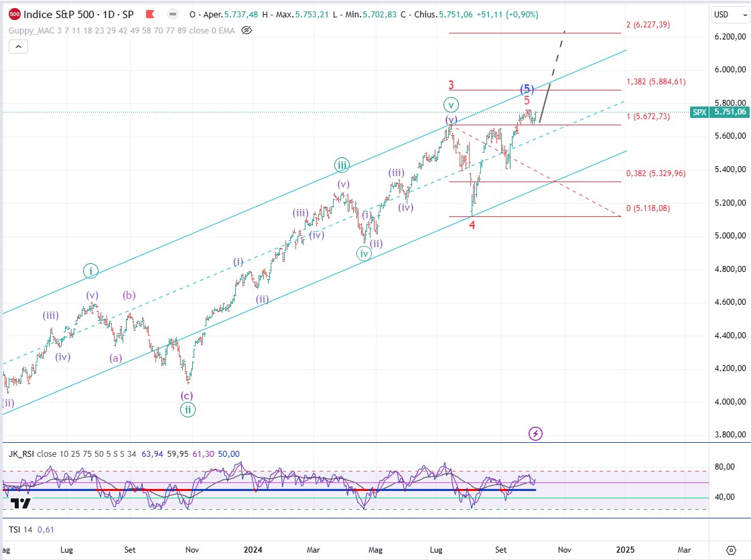This screenshot has width=751, height=560.
Task: Click the red flag icon beside the symbol
Action: 150,14
